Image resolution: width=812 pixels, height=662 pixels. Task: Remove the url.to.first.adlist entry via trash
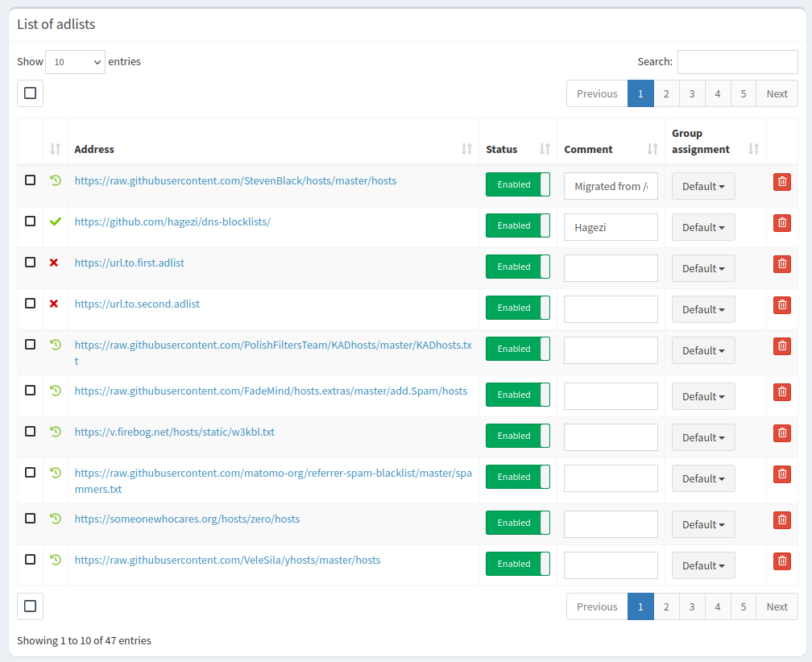(x=781, y=264)
